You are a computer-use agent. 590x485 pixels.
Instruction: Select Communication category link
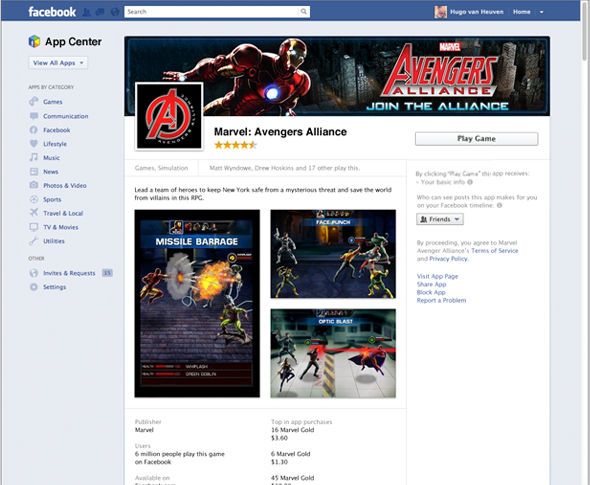coord(65,116)
